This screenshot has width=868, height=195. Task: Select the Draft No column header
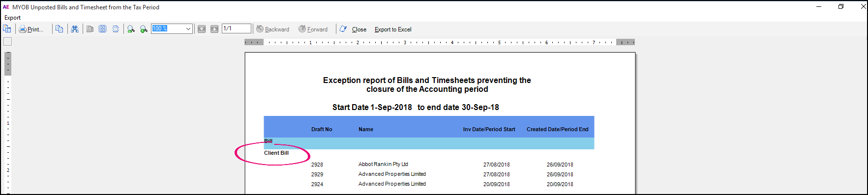[x=322, y=129]
